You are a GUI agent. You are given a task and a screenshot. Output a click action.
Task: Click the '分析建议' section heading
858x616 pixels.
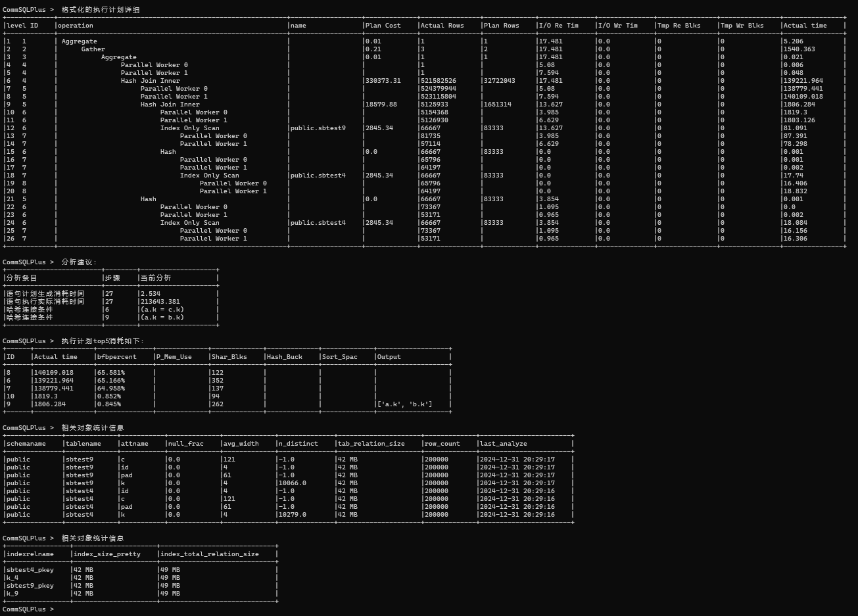pos(79,262)
